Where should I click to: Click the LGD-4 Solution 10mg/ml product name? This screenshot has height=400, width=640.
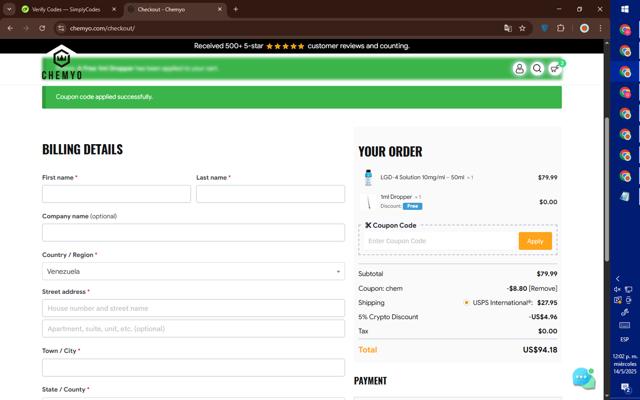click(x=422, y=177)
